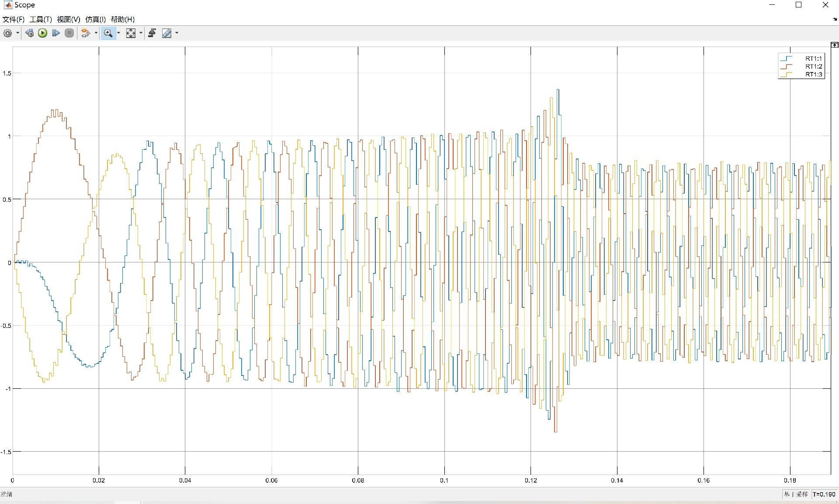Viewport: 839px width, 504px height.
Task: Click the maximize axes button at plot corner
Action: [x=835, y=45]
